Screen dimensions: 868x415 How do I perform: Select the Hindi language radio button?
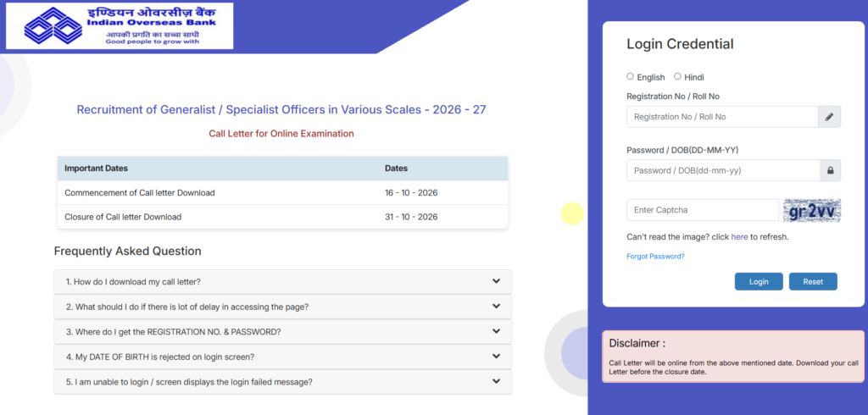(677, 76)
